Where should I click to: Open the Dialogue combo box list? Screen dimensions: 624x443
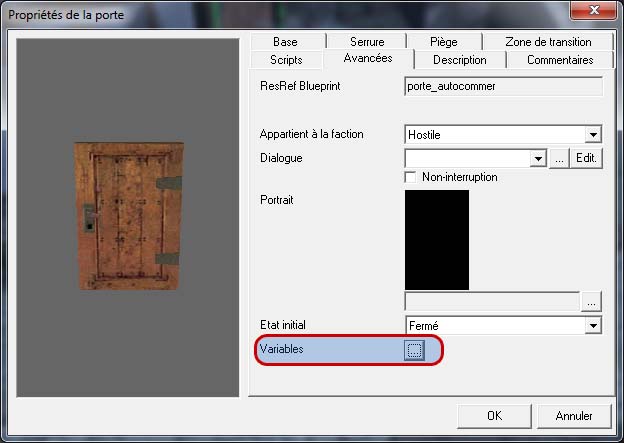click(537, 158)
